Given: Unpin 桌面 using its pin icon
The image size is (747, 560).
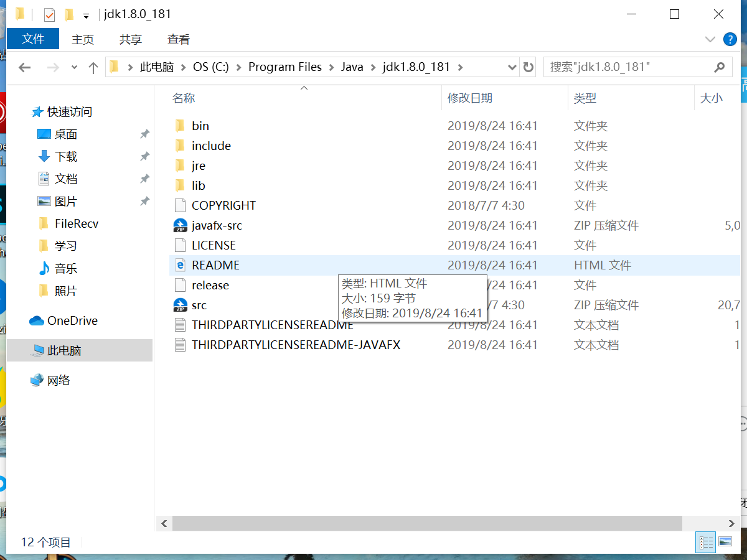Looking at the screenshot, I should pyautogui.click(x=144, y=134).
